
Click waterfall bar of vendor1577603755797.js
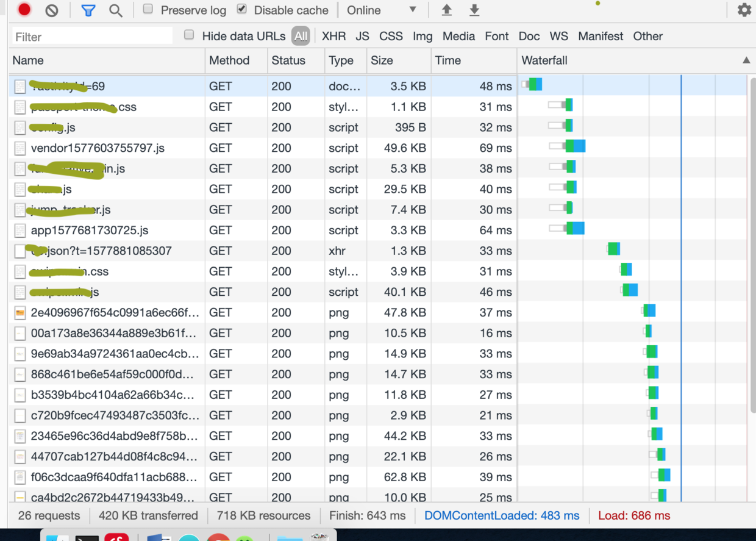[x=568, y=146]
